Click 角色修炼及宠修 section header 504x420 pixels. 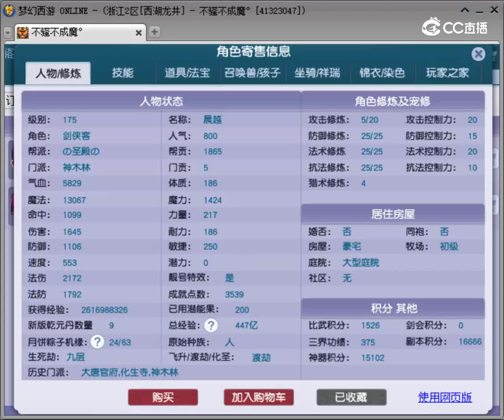point(393,101)
